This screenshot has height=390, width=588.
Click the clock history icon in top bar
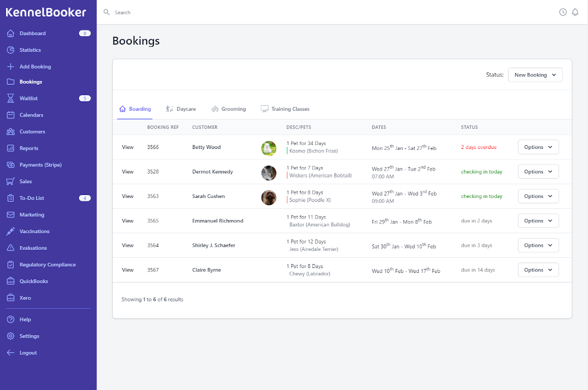click(563, 12)
